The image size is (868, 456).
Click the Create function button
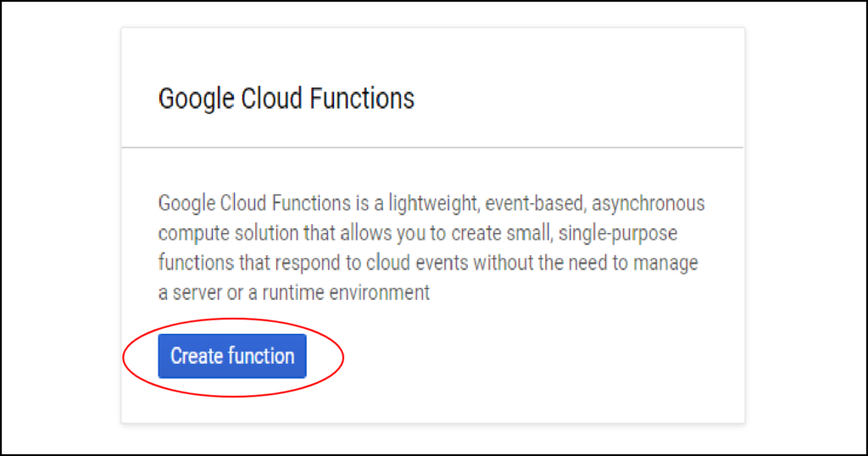(x=232, y=356)
